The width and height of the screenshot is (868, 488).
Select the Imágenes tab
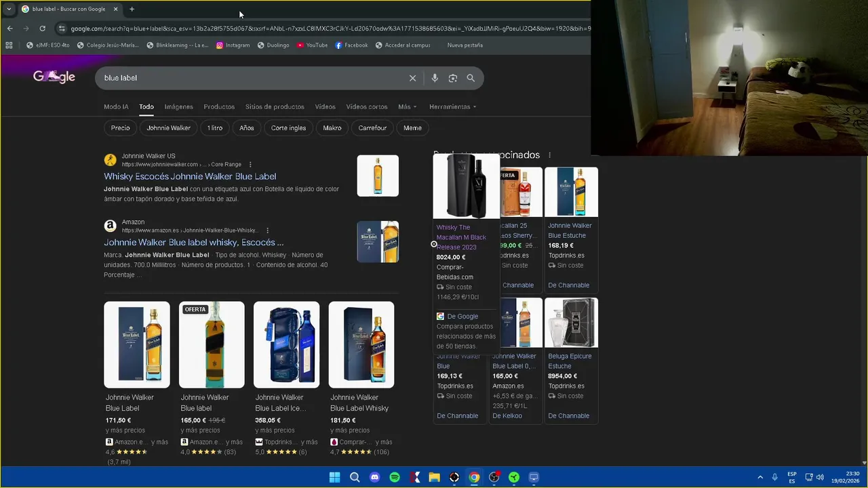pos(178,106)
